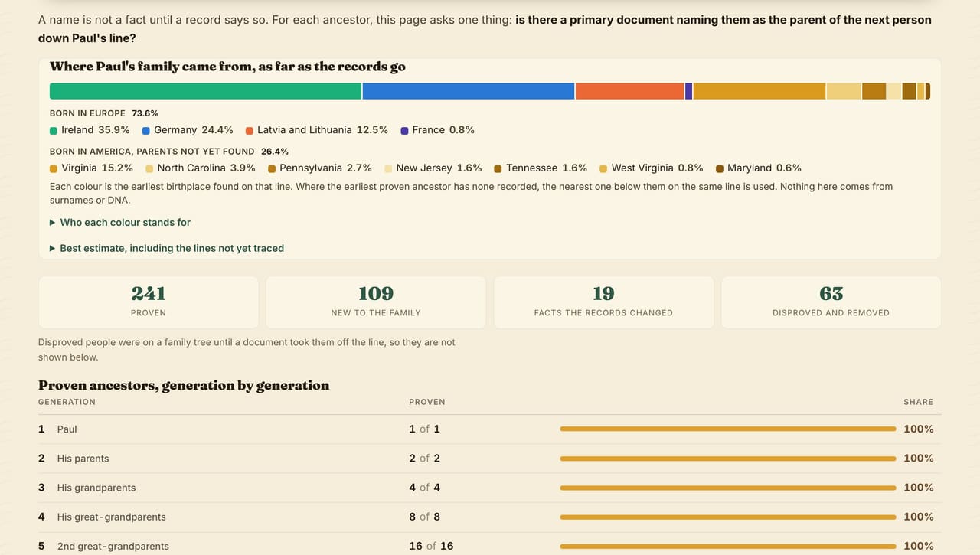The height and width of the screenshot is (555, 980).
Task: Click the 'Paul' generation row label
Action: pyautogui.click(x=67, y=429)
